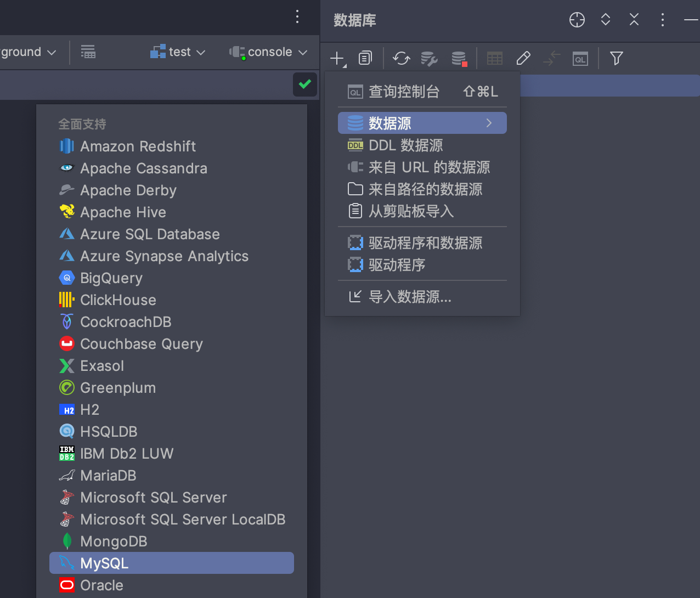
Task: Select Microsoft SQL Server LocalDB
Action: pyautogui.click(x=172, y=519)
